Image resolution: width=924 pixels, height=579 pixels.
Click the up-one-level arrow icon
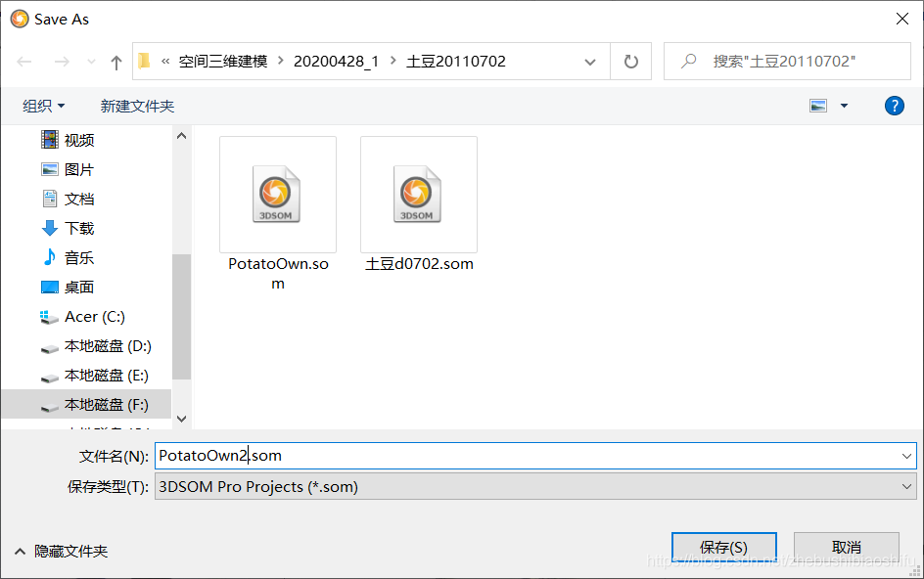116,62
